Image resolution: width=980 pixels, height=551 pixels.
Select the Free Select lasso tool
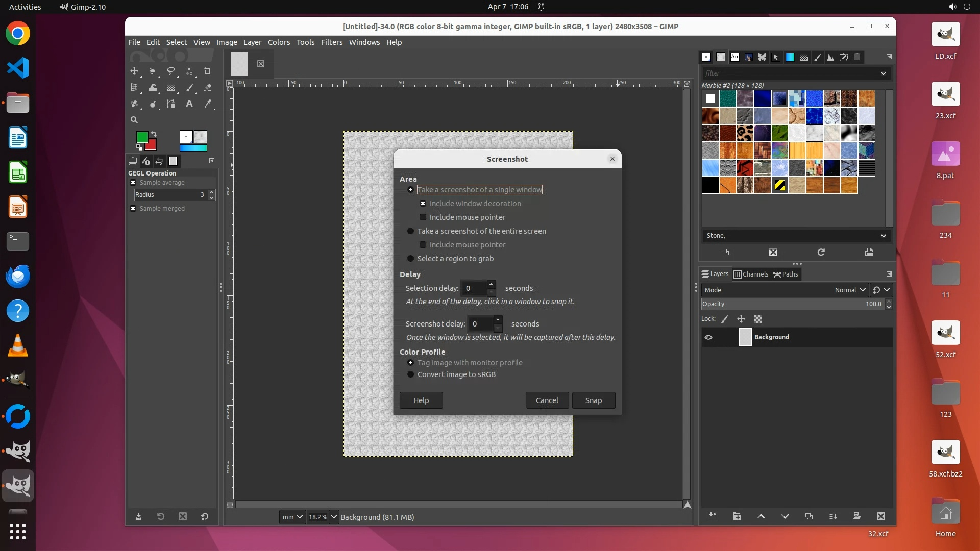point(171,71)
